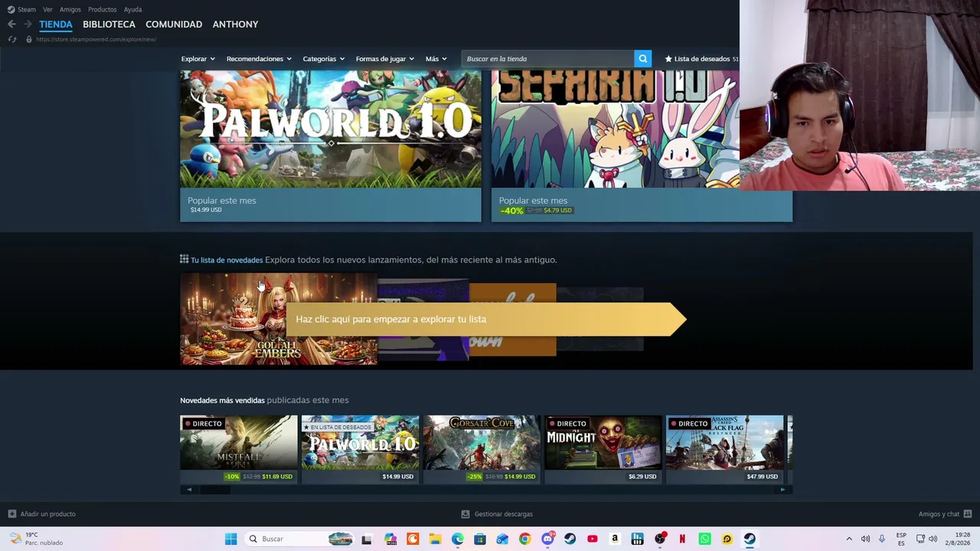Open the Amigos y chat icon

point(968,514)
